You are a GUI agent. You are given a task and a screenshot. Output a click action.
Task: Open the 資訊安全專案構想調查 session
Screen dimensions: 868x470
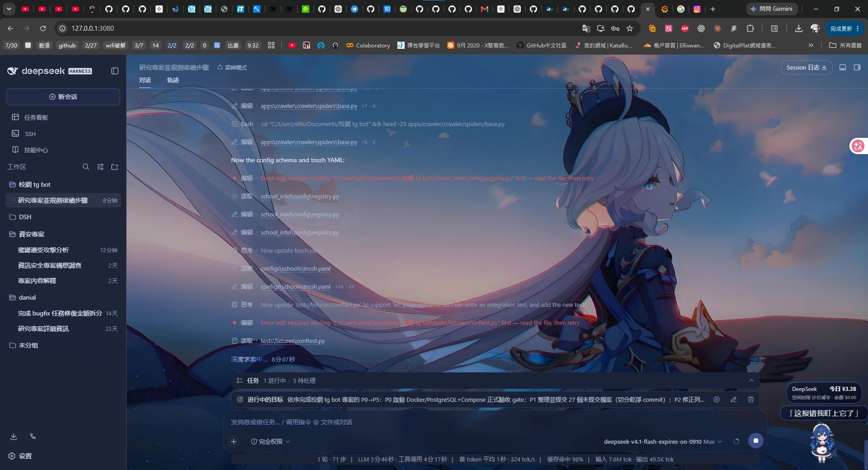pos(63,265)
